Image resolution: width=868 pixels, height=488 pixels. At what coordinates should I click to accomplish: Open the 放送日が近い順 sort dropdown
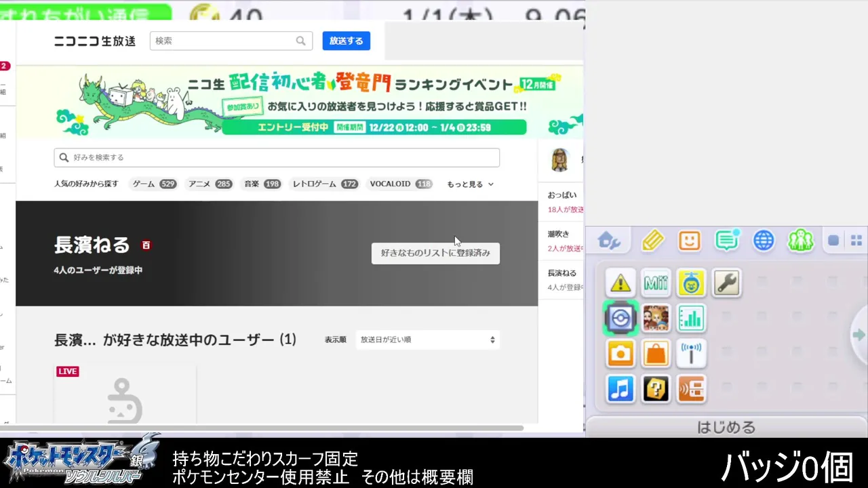pos(427,340)
